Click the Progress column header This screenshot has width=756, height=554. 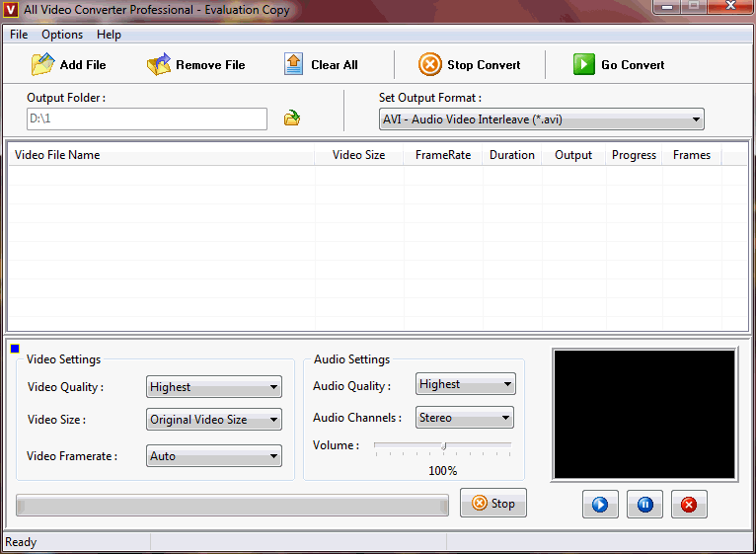click(634, 155)
